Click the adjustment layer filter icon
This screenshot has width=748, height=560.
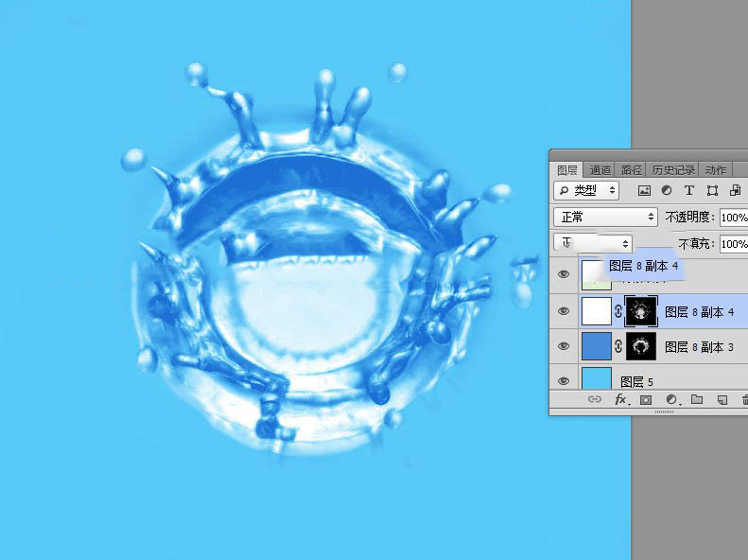[668, 191]
